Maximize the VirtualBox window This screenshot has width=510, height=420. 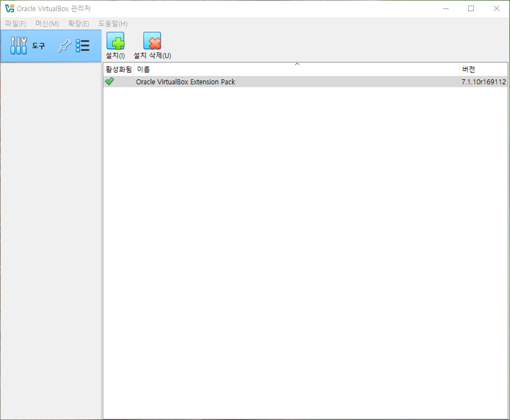[x=471, y=9]
